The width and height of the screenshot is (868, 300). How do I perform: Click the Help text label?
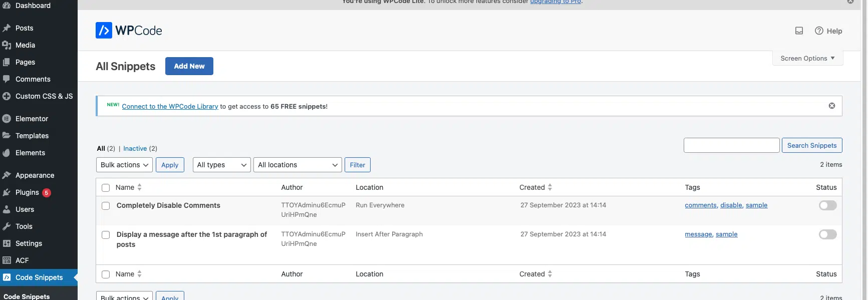point(834,31)
